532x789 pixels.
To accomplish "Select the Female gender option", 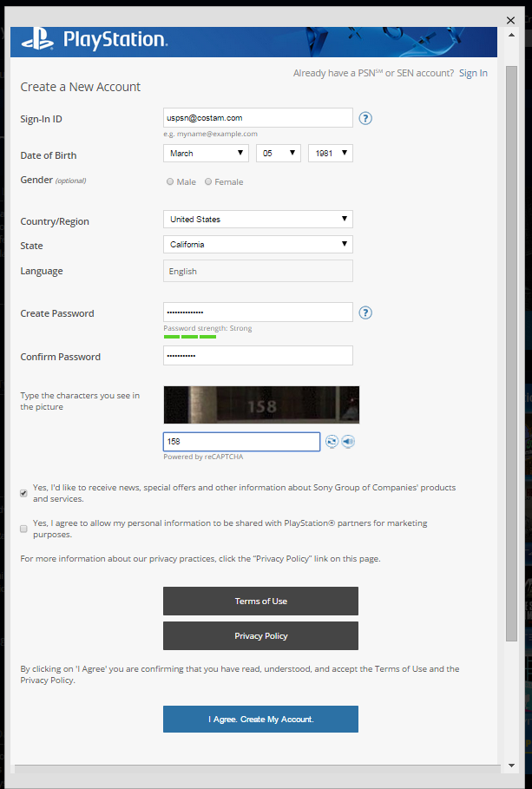I will 208,181.
